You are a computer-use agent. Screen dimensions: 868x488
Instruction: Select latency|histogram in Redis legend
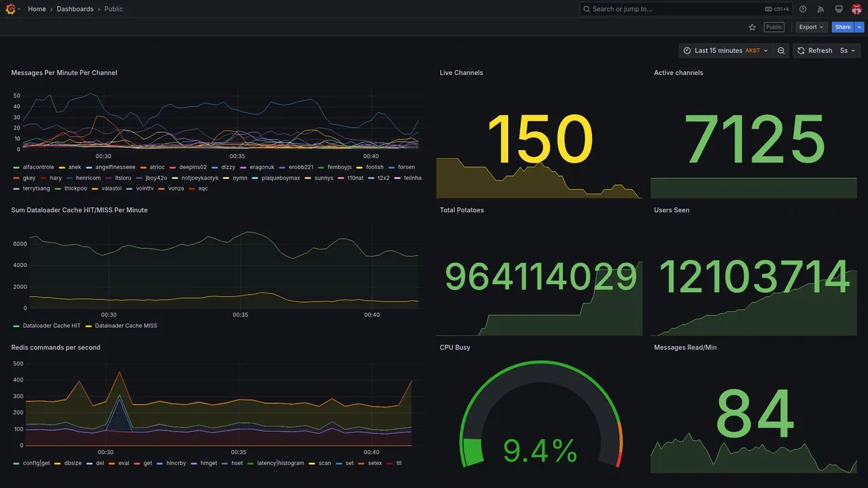click(x=281, y=464)
